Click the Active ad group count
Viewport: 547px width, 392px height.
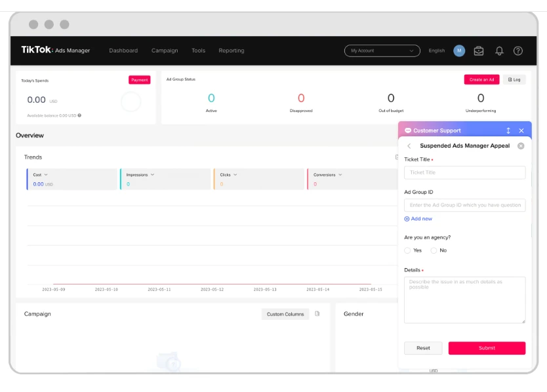coord(211,98)
